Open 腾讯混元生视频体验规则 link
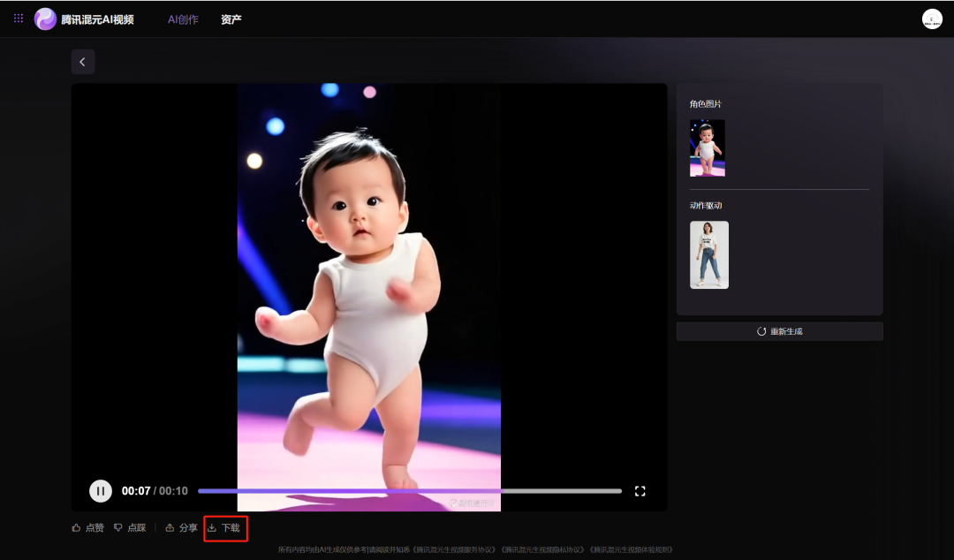The image size is (954, 560). 631,549
